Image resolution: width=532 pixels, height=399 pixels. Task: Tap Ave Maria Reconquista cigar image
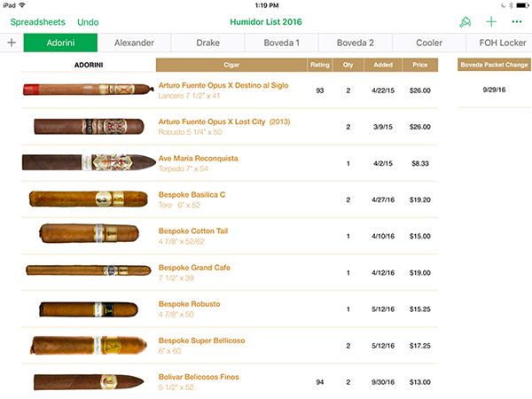89,162
